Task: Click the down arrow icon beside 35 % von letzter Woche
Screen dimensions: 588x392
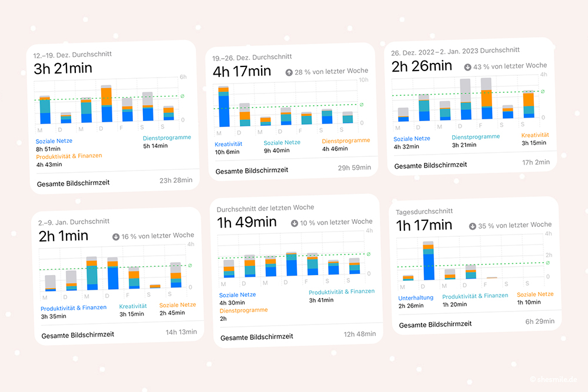Action: pos(473,226)
